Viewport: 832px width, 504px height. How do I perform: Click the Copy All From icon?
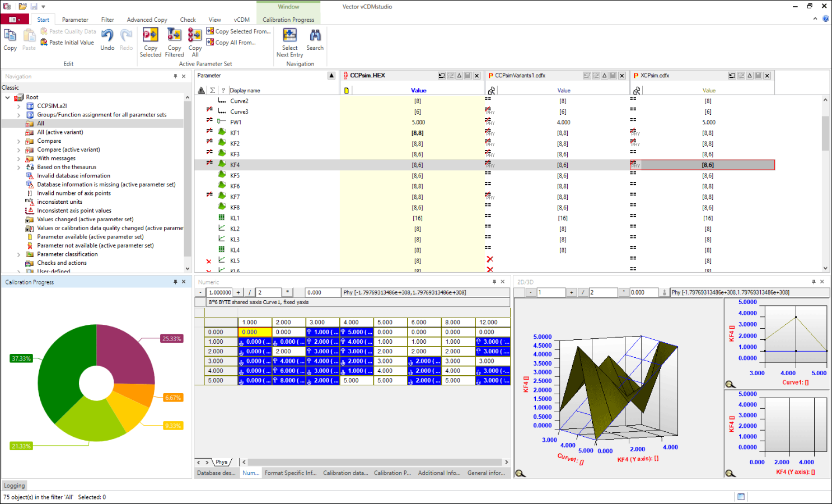pyautogui.click(x=210, y=42)
